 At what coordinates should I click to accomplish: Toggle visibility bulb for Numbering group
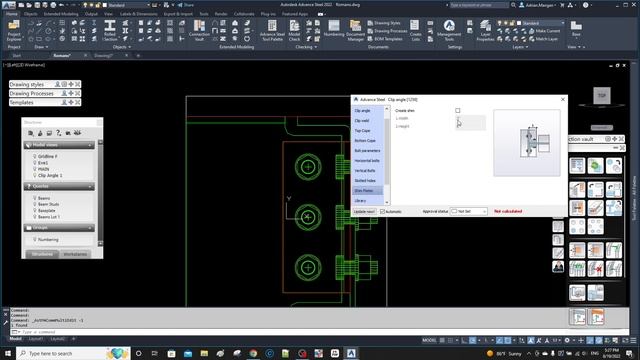[x=35, y=240]
